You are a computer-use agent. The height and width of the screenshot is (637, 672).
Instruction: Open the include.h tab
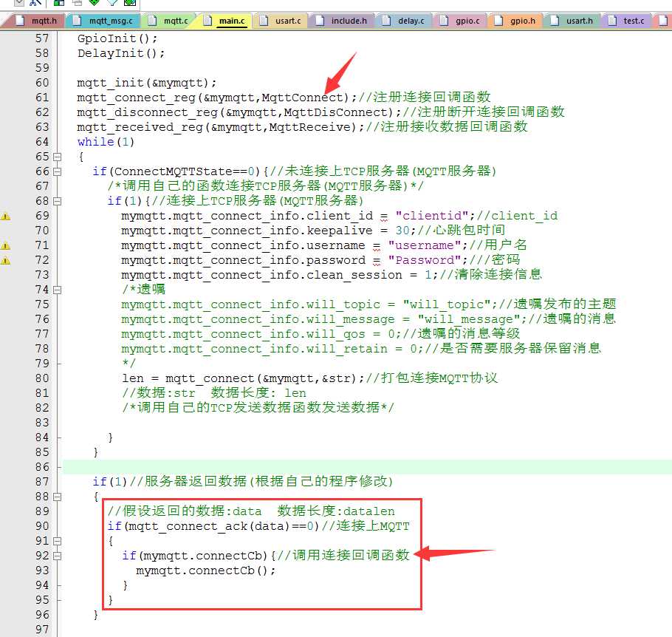click(341, 21)
